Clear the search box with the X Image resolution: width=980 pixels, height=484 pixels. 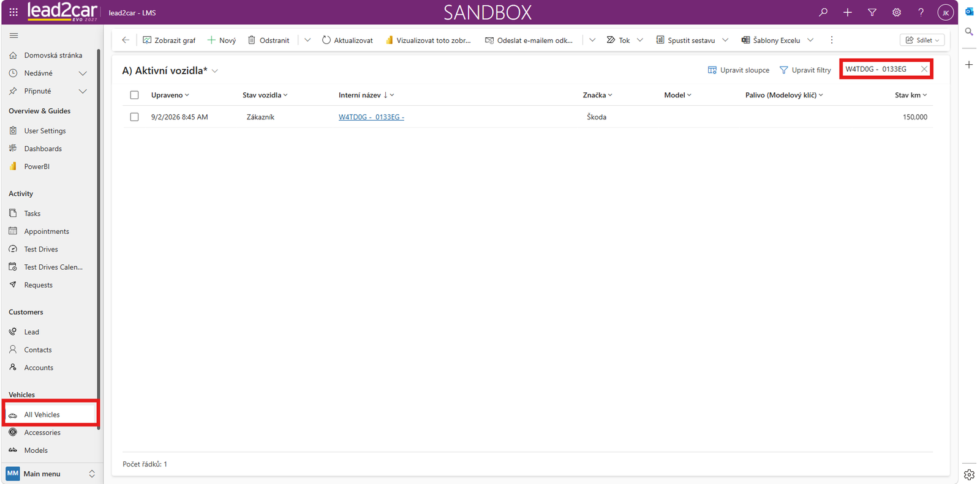click(x=924, y=69)
